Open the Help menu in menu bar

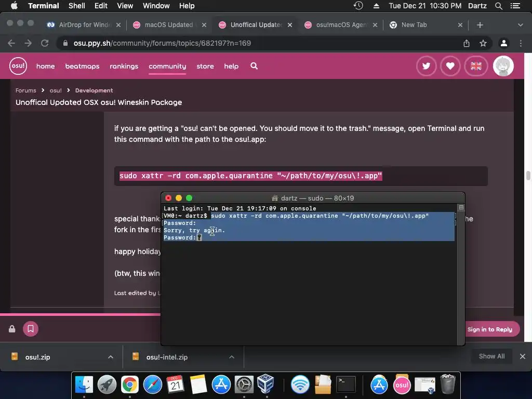tap(187, 6)
